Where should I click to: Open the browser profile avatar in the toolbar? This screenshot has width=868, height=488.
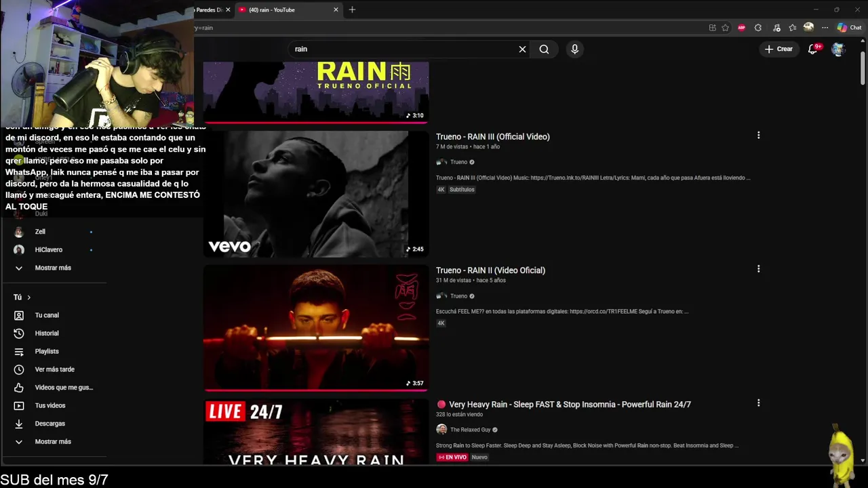[x=808, y=27]
